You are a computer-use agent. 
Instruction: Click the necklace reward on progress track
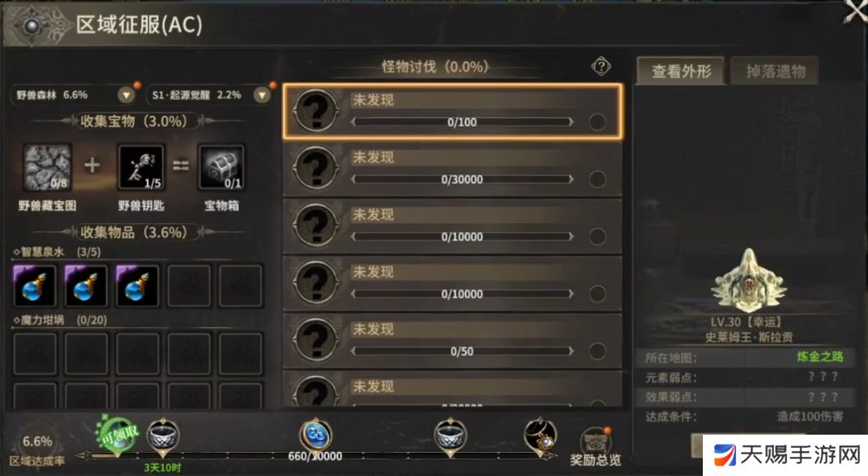click(x=540, y=436)
